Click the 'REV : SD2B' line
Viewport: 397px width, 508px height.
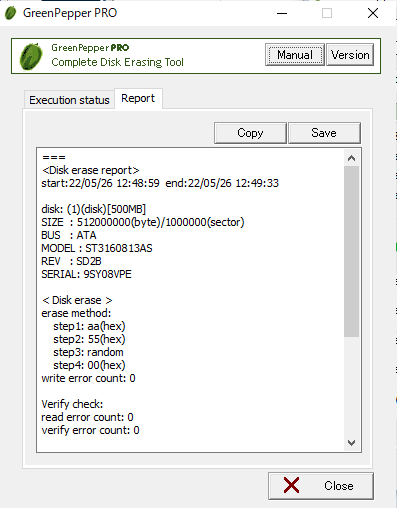coord(71,261)
